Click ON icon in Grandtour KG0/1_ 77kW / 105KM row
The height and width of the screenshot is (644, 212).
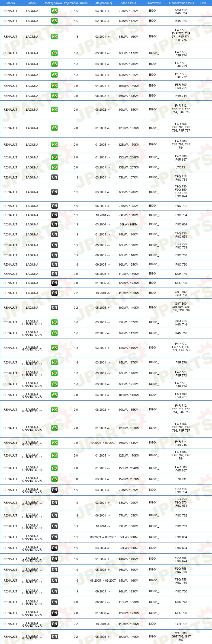(x=54, y=515)
